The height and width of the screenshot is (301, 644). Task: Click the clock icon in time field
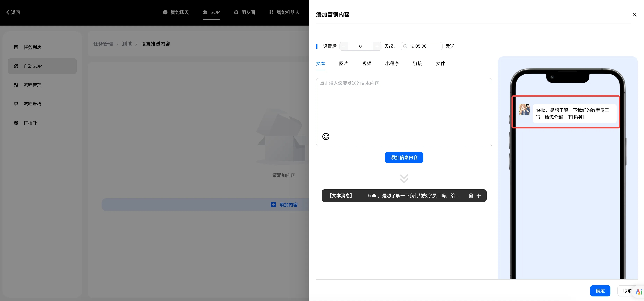pyautogui.click(x=405, y=46)
